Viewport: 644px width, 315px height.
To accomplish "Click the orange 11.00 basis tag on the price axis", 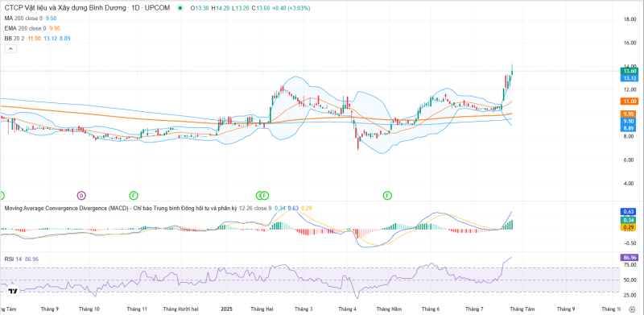I will pyautogui.click(x=630, y=102).
